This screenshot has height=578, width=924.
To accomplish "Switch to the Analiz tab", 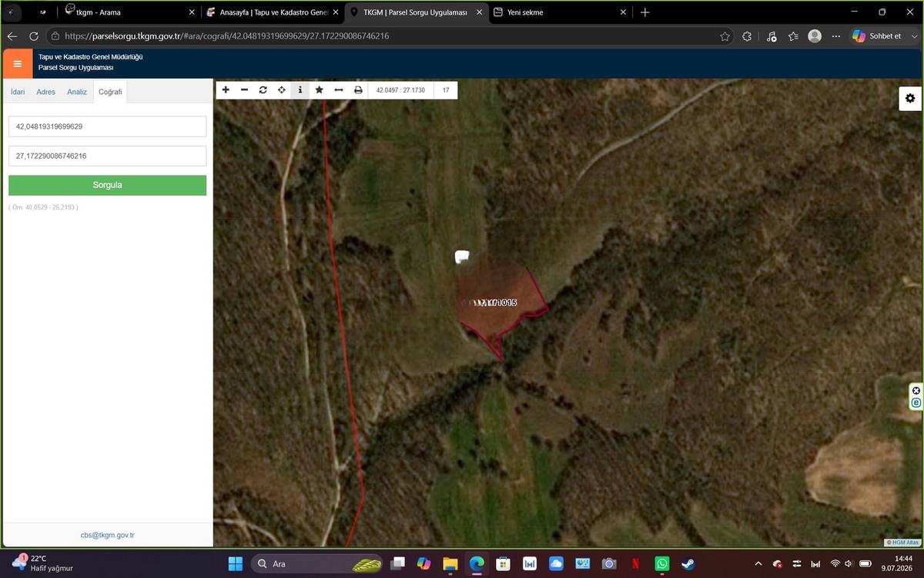I will click(77, 92).
